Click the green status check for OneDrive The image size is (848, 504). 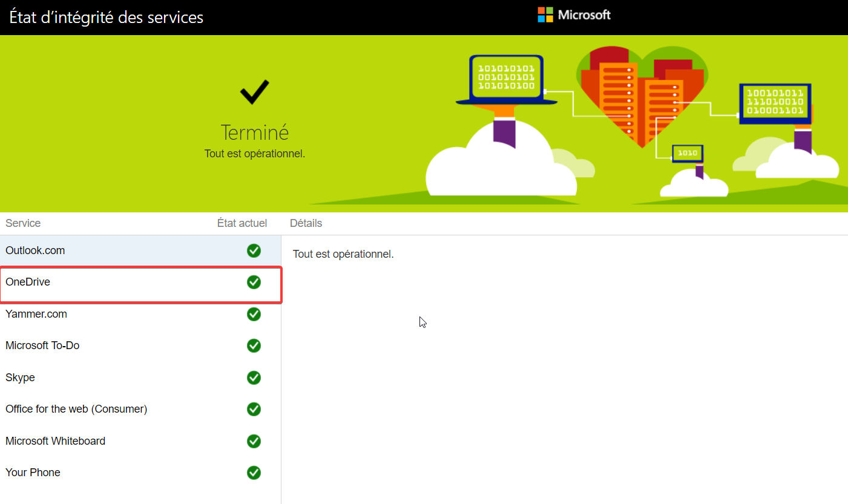[x=254, y=282]
